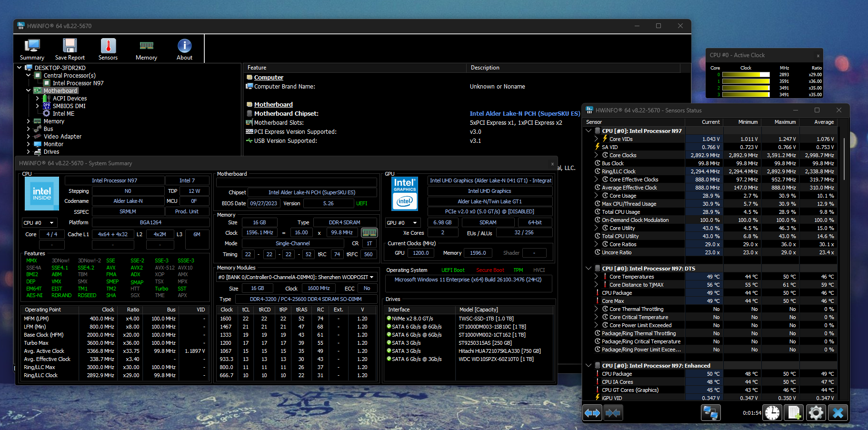Select Intel ME in the device tree
868x430 pixels.
coord(63,113)
